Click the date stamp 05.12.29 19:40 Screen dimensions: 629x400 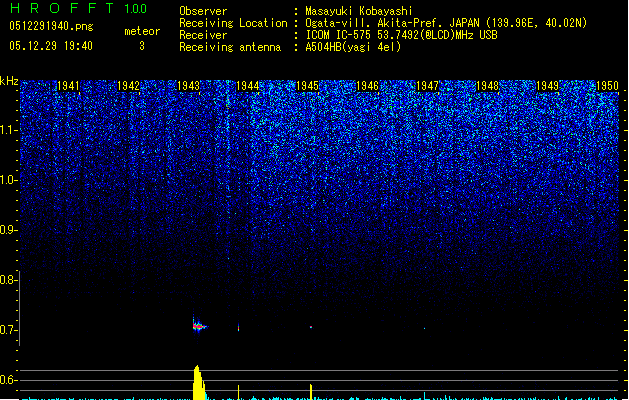click(x=51, y=46)
